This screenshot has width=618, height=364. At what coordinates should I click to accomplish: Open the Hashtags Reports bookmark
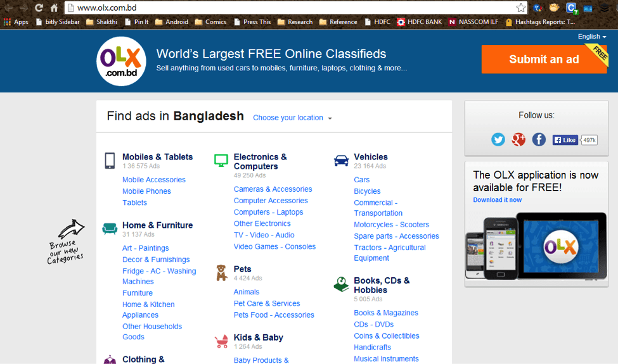540,22
